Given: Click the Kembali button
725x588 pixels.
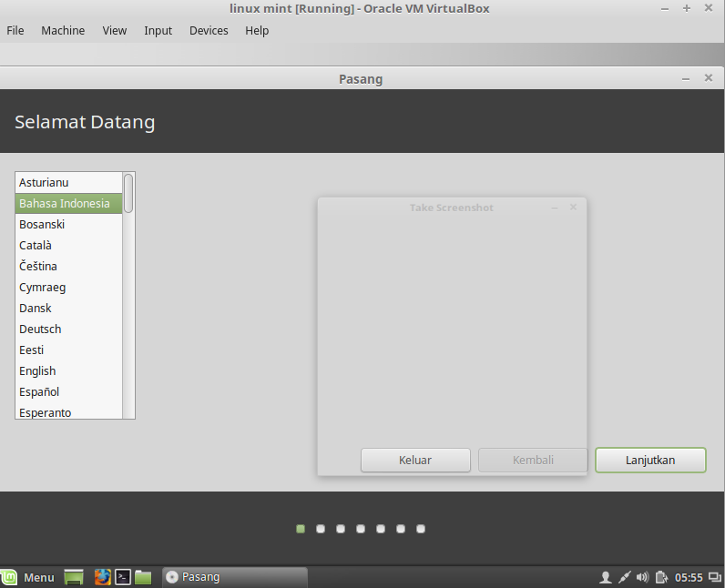Looking at the screenshot, I should pyautogui.click(x=533, y=460).
